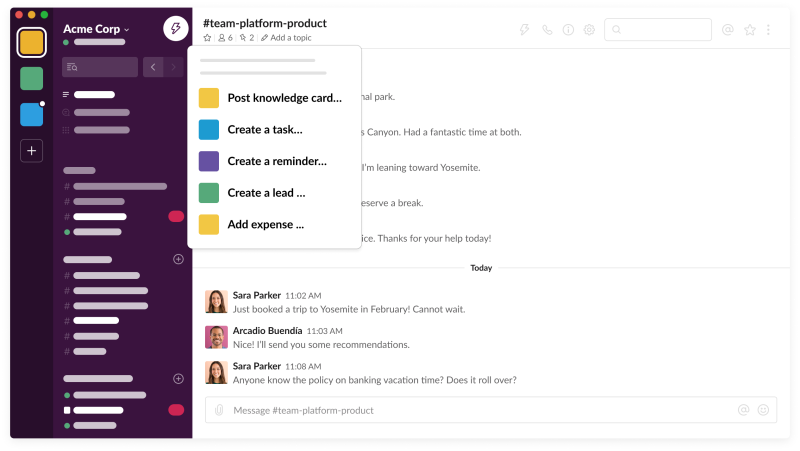The height and width of the screenshot is (451, 800).
Task: Open the yellow workspace icon
Action: [32, 42]
